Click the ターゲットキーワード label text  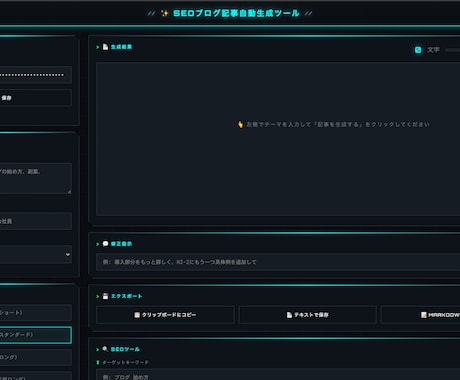pos(125,362)
